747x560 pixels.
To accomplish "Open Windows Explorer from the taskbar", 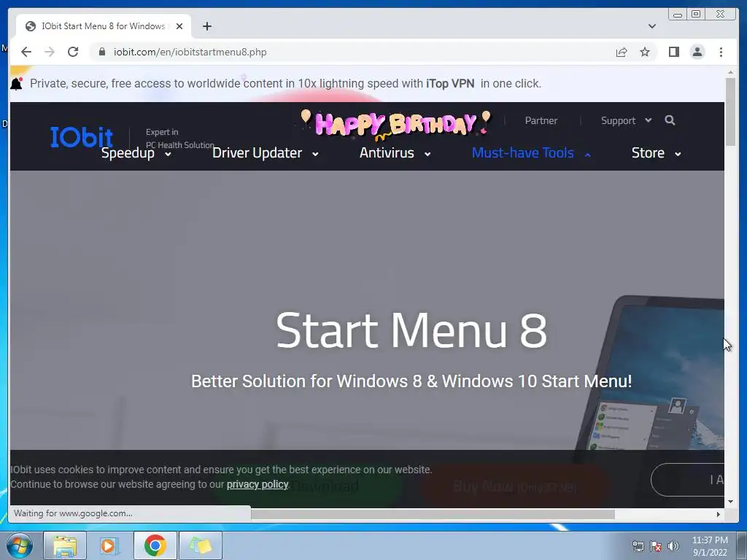I will 65,545.
